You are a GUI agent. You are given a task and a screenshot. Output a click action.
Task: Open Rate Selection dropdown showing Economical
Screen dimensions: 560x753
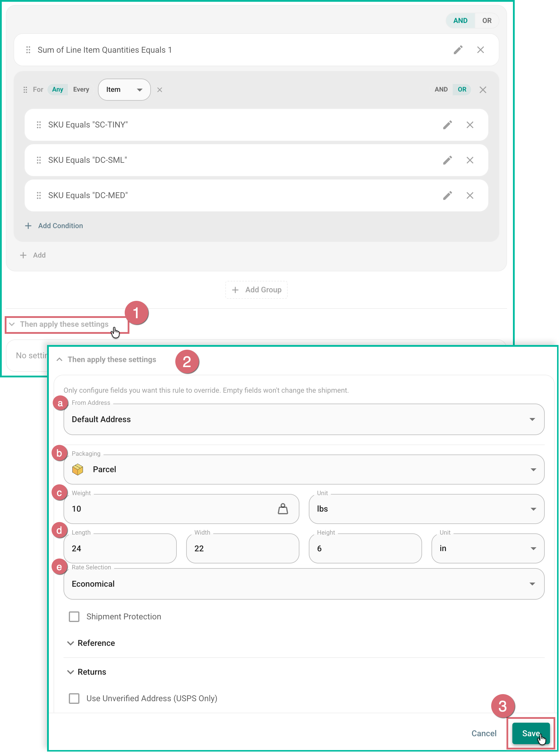[304, 584]
